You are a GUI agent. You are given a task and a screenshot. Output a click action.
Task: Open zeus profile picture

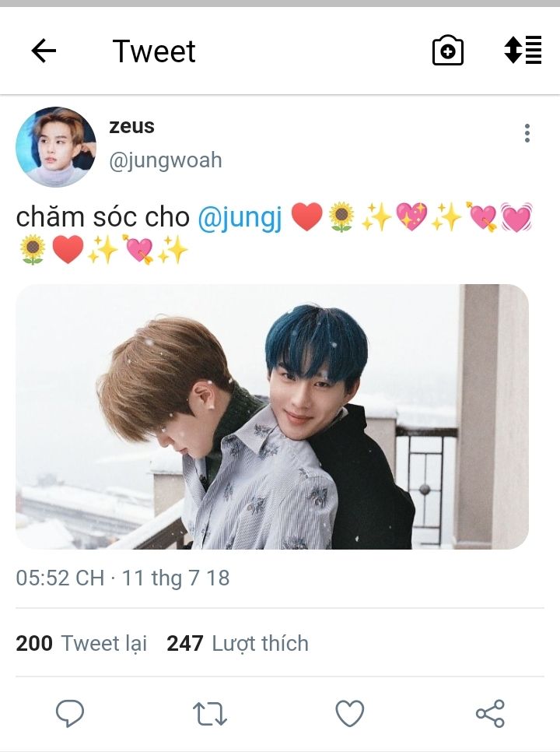(55, 147)
